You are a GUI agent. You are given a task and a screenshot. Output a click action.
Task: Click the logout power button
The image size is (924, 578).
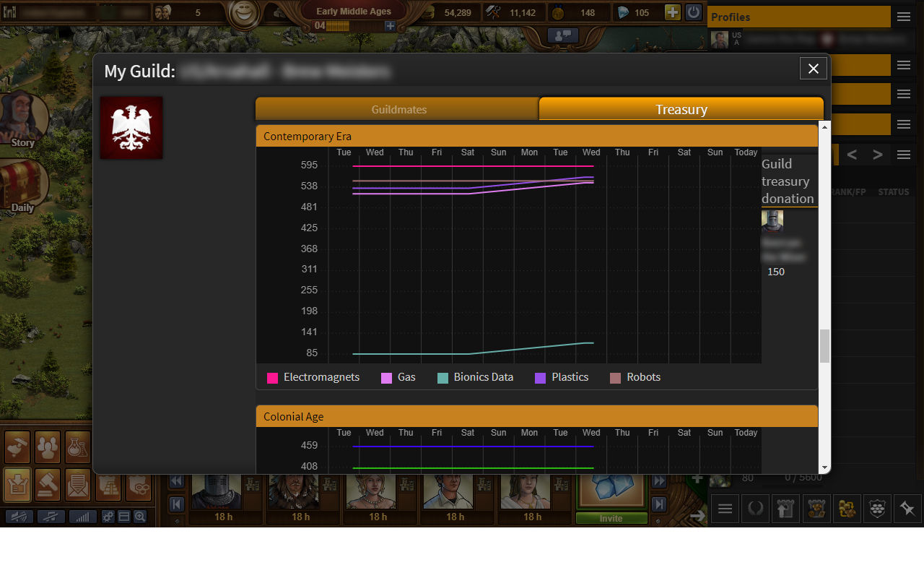(694, 12)
